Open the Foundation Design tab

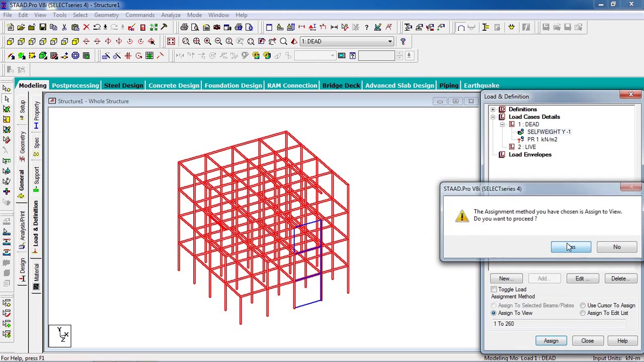233,85
